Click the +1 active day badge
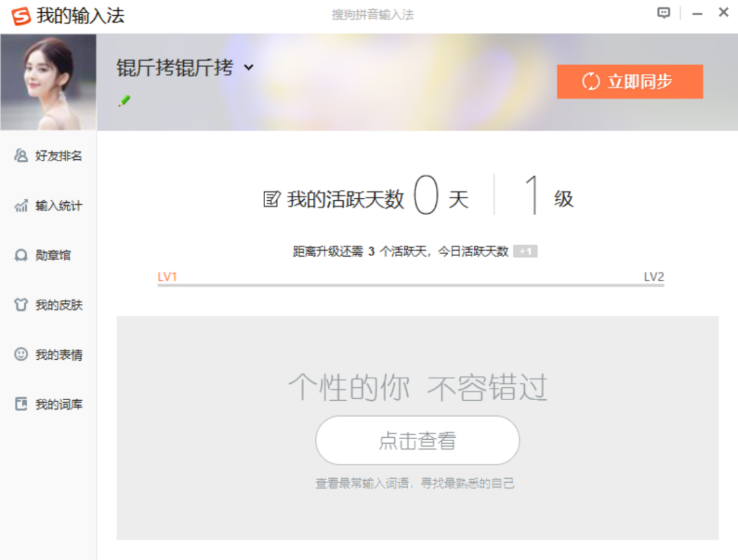Image resolution: width=738 pixels, height=560 pixels. [525, 251]
